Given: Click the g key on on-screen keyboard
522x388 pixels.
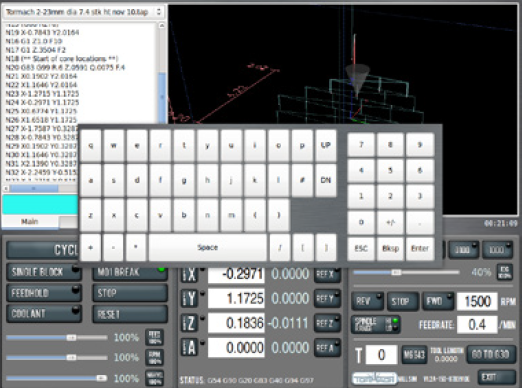Looking at the screenshot, I should click(x=184, y=180).
